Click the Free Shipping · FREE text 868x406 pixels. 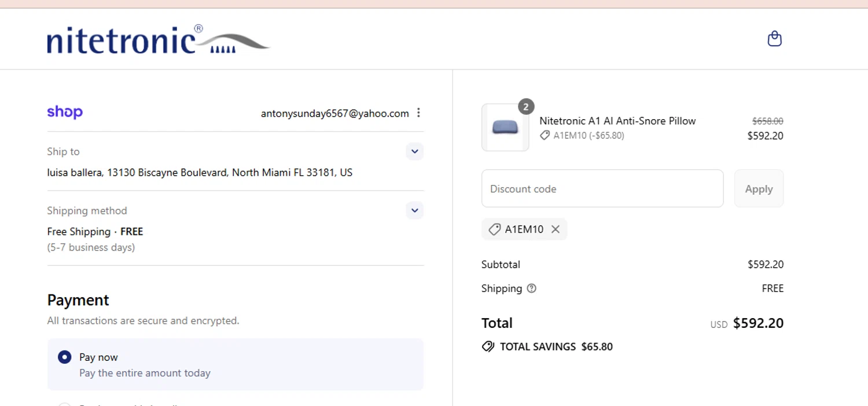pyautogui.click(x=95, y=231)
